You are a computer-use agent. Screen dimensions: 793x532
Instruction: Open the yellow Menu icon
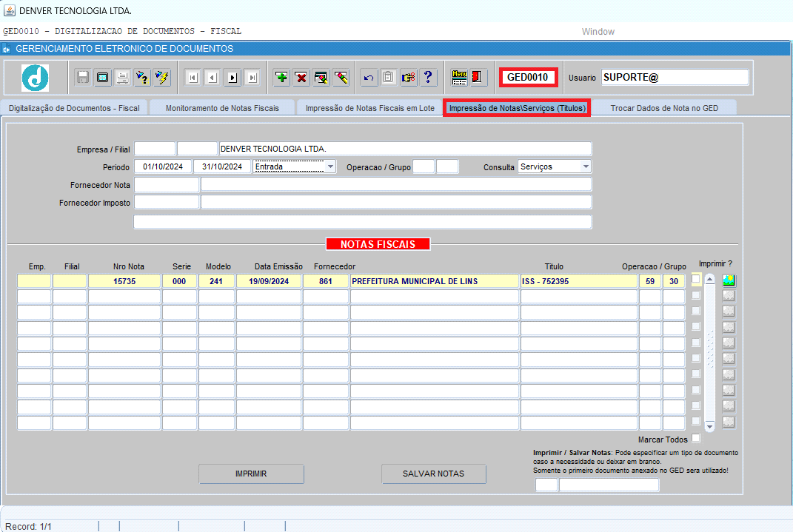459,77
